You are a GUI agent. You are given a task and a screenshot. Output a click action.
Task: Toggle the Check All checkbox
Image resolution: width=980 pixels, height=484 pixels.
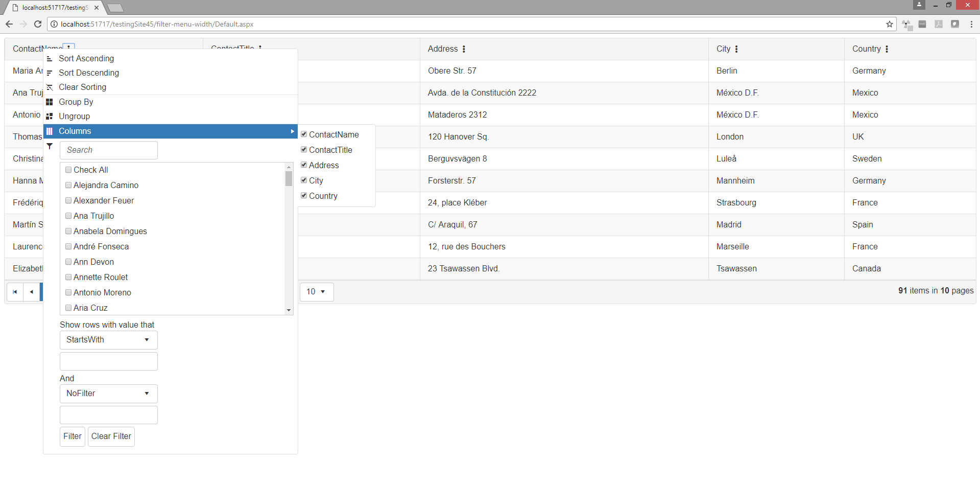(68, 170)
